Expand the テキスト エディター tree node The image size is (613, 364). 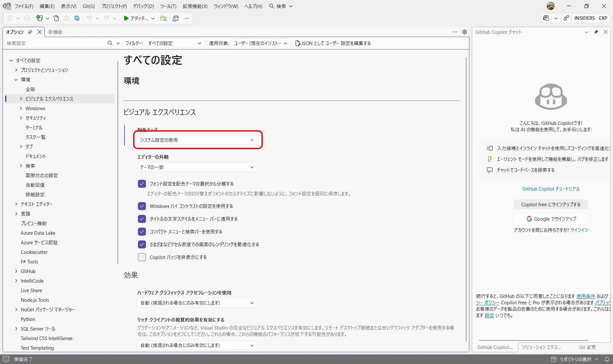[x=16, y=204]
